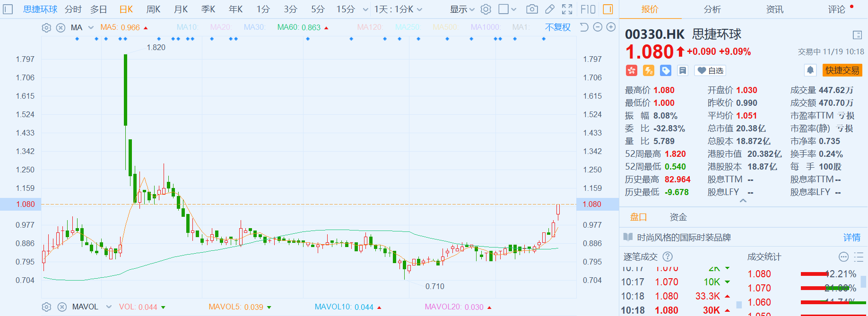Image resolution: width=868 pixels, height=316 pixels.
Task: Open MA indicator settings gear
Action: [46, 27]
